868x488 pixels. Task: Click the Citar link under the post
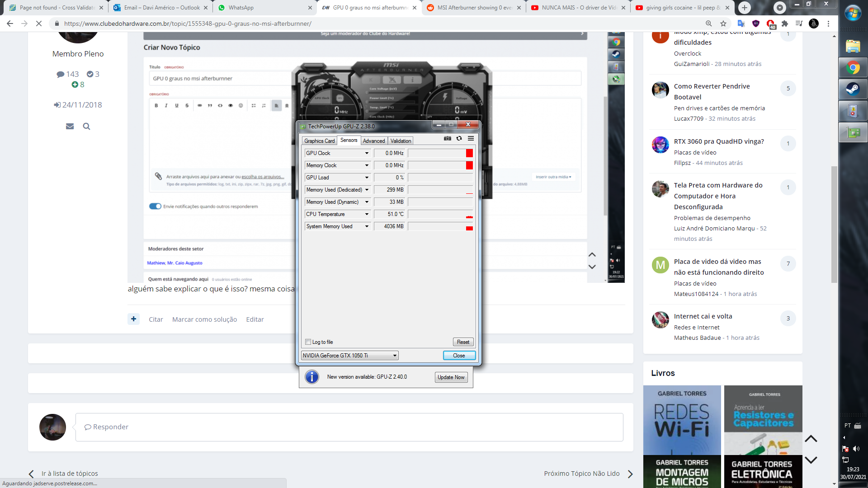coord(156,319)
